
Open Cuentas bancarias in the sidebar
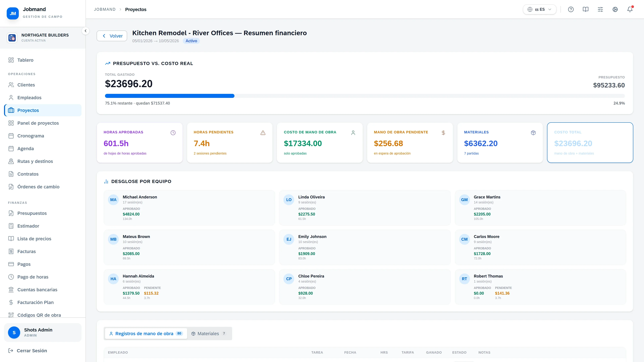(43, 290)
